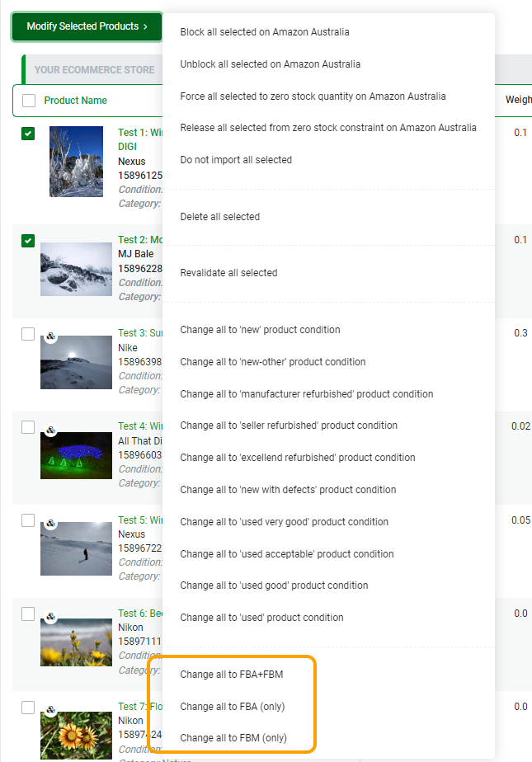Select Change all to FBM (only)
Image resolution: width=532 pixels, height=762 pixels.
pos(233,738)
